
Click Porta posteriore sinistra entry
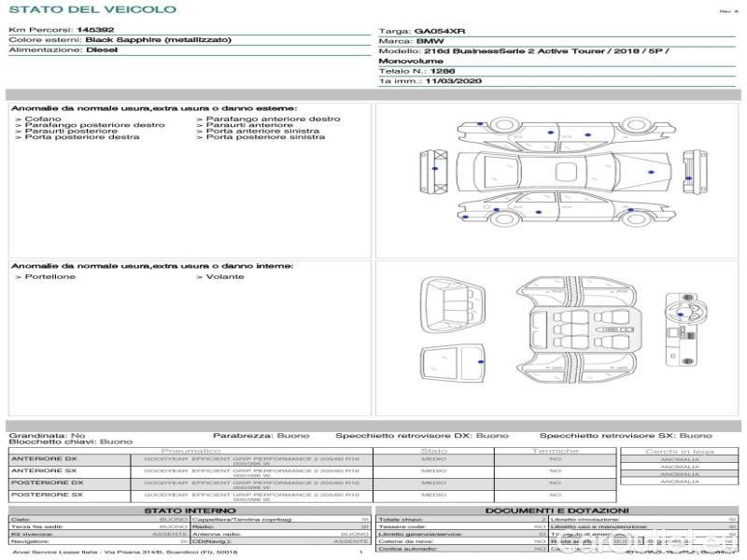(x=265, y=137)
